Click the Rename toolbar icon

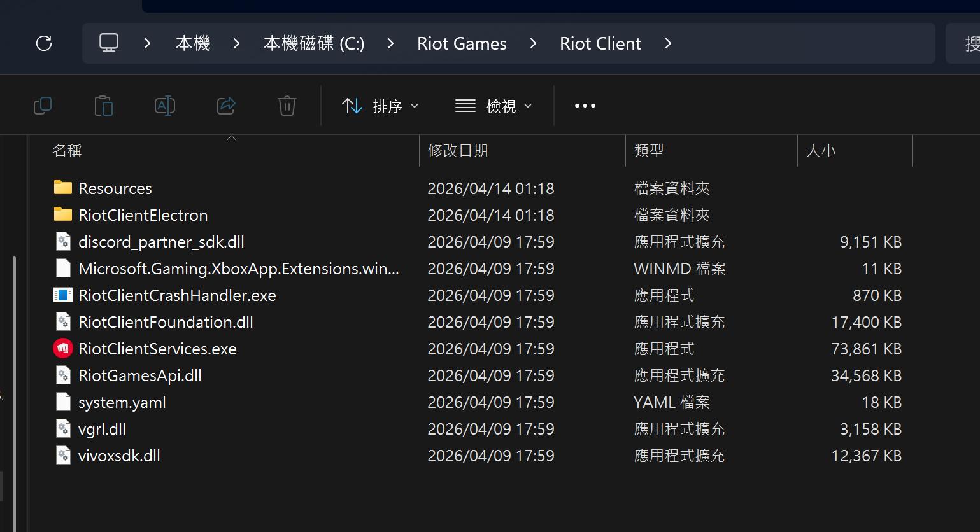pyautogui.click(x=165, y=106)
